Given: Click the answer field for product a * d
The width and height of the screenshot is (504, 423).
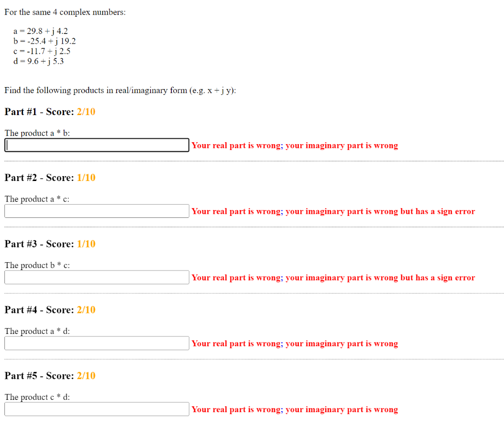Looking at the screenshot, I should (x=96, y=343).
